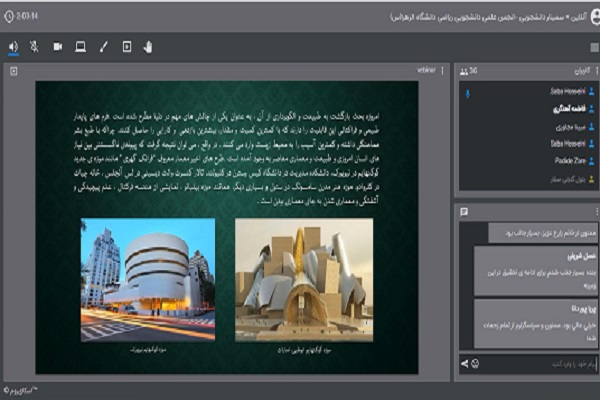Click the webinar panel label
This screenshot has height=400, width=600.
click(x=426, y=70)
